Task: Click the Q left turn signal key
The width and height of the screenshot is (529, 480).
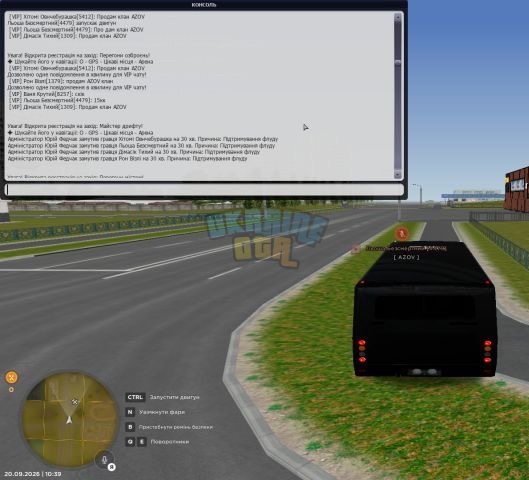Action: [x=130, y=442]
